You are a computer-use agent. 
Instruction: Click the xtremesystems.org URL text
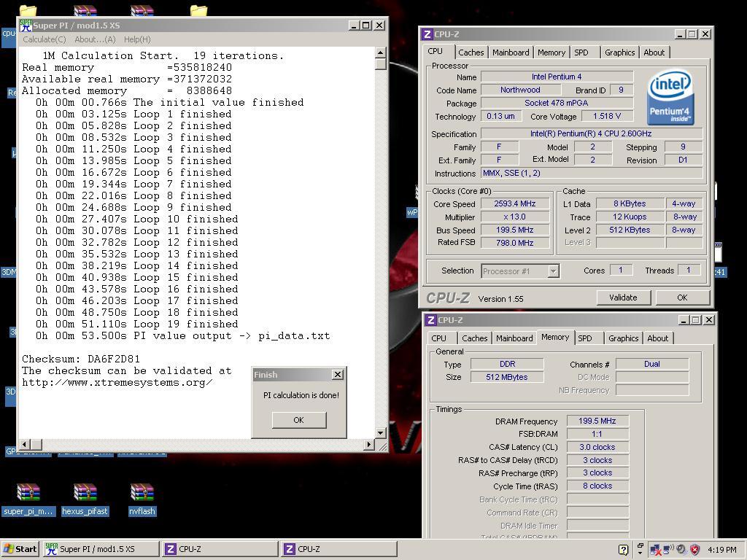(x=117, y=382)
